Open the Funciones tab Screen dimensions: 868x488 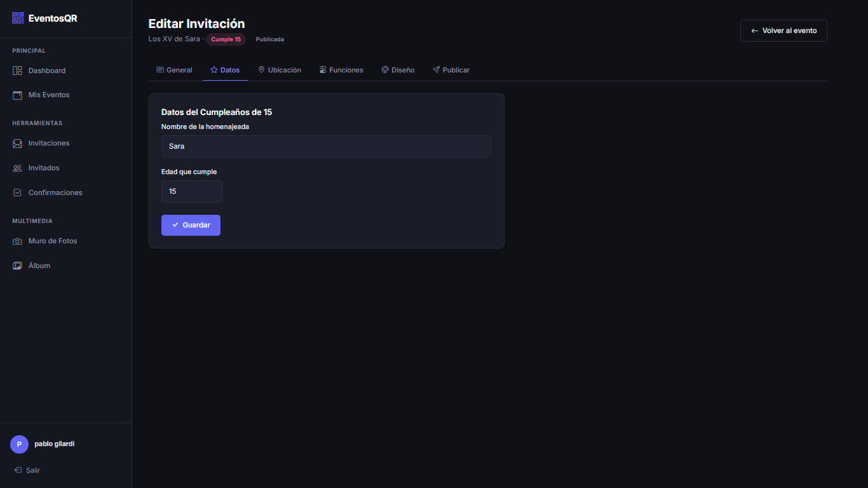point(341,70)
